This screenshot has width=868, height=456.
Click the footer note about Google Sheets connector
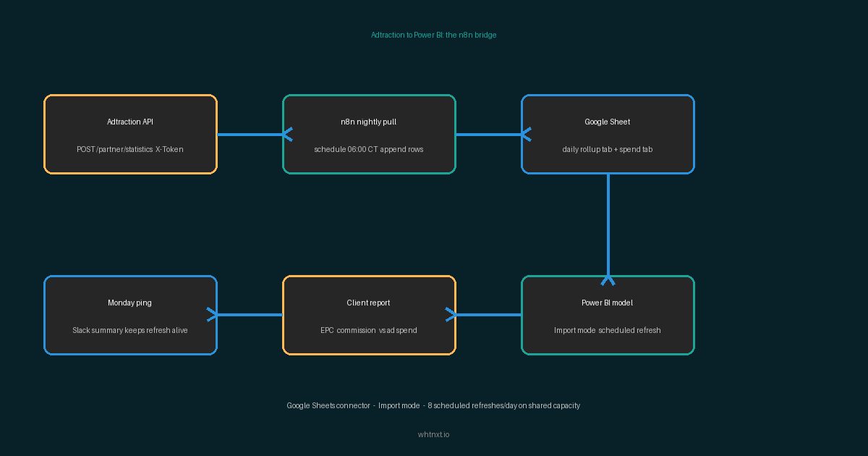(x=433, y=405)
